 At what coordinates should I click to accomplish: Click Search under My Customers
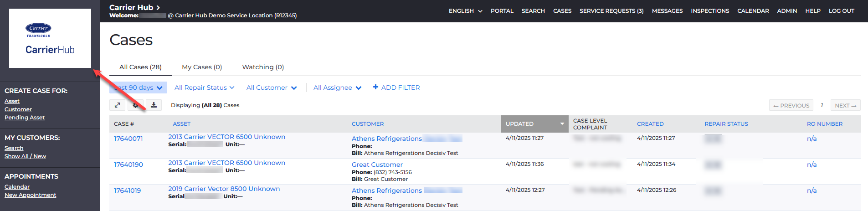(14, 148)
